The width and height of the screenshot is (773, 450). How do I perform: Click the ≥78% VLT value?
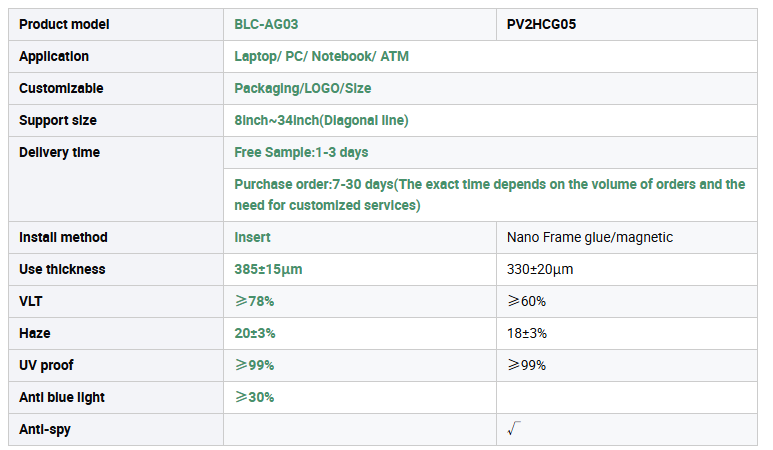pos(254,301)
